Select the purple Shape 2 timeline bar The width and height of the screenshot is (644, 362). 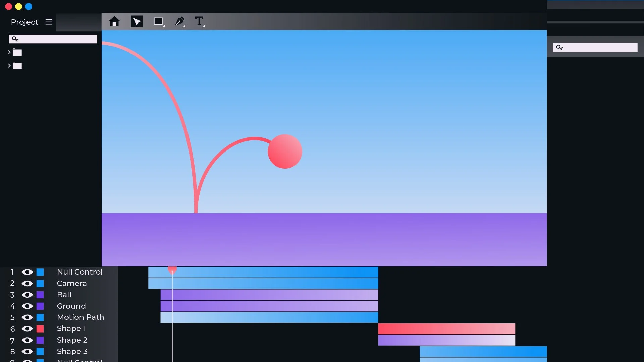447,340
